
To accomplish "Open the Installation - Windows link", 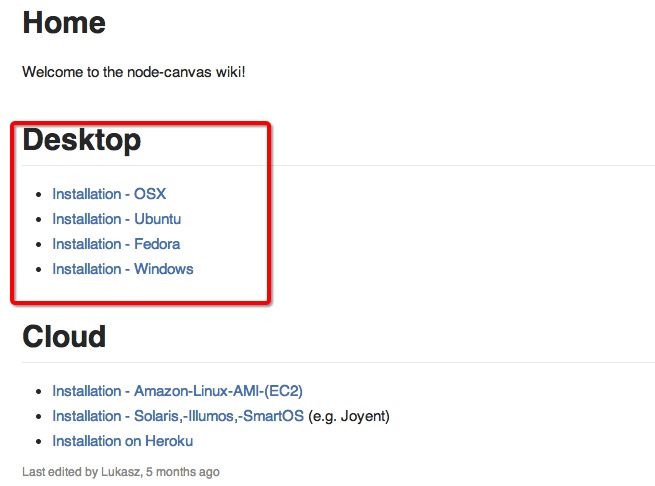I will [x=123, y=269].
